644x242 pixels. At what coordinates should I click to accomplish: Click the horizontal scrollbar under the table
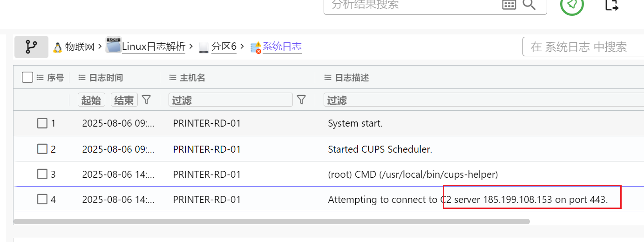point(272,222)
